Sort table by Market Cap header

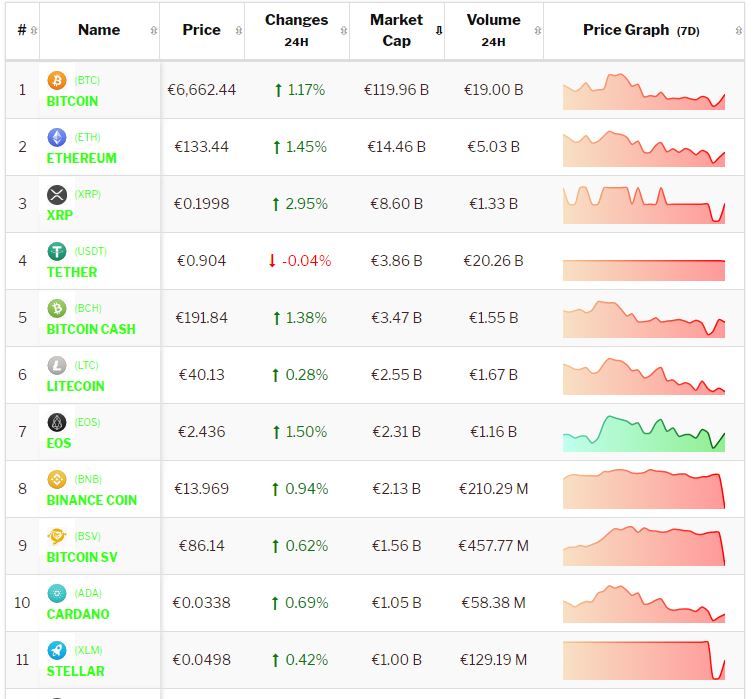(396, 30)
